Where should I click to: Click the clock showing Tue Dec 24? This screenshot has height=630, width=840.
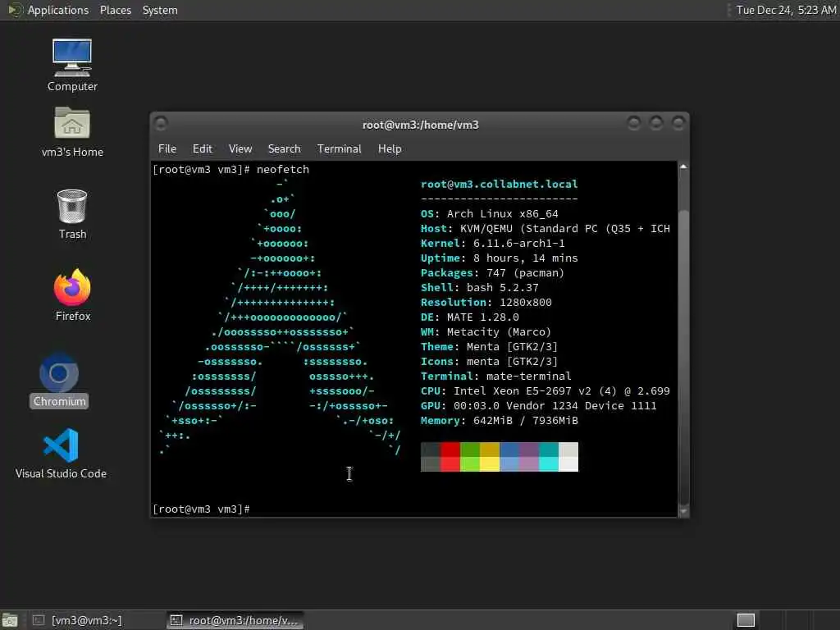[x=785, y=10]
